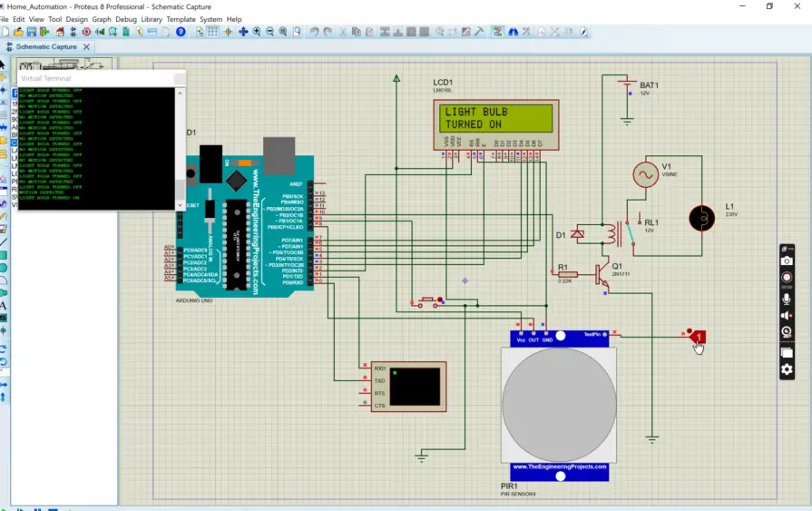Save the project with the floppy icon
Viewport: 812px width, 511px height.
click(31, 32)
